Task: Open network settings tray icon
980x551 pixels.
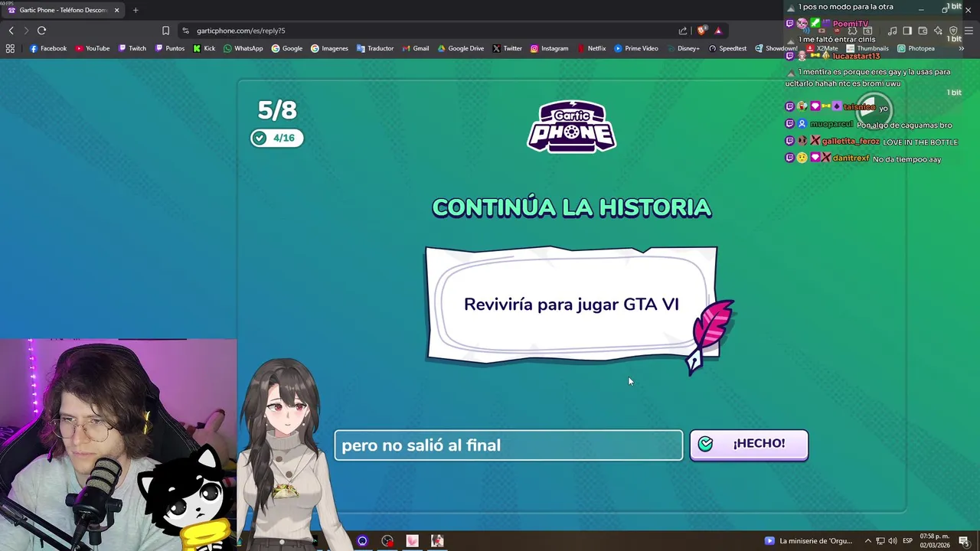Action: (x=880, y=541)
